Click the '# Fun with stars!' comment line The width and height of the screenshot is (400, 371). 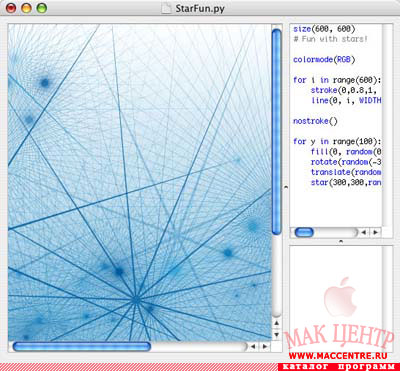click(330, 39)
